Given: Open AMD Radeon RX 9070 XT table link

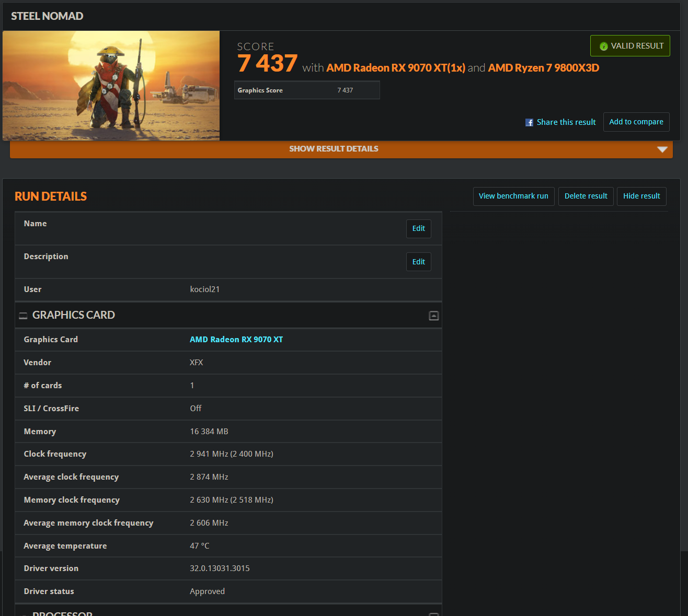Looking at the screenshot, I should coord(236,340).
